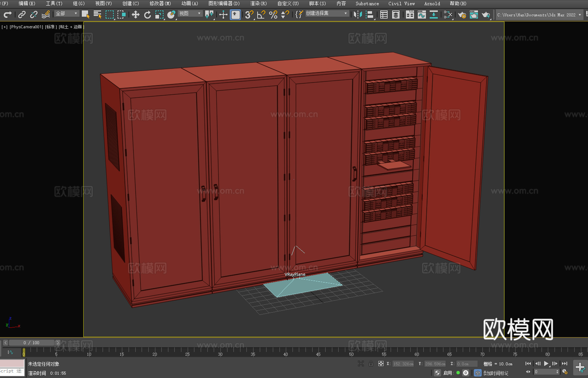Open Render Setup teapot-gear icon

click(x=462, y=14)
